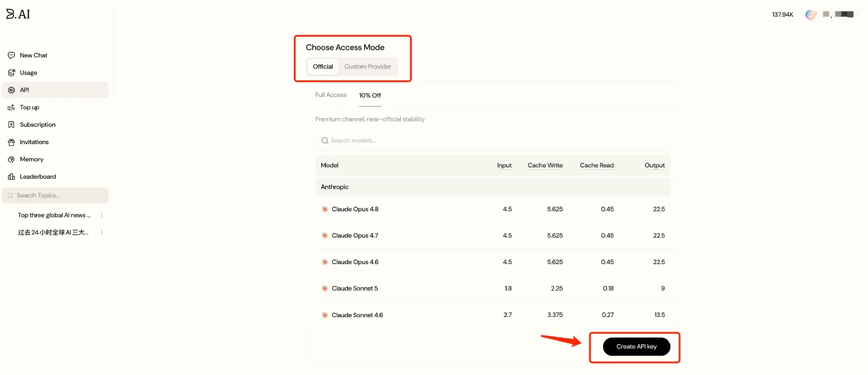
Task: Go to the Usage page
Action: pyautogui.click(x=55, y=73)
